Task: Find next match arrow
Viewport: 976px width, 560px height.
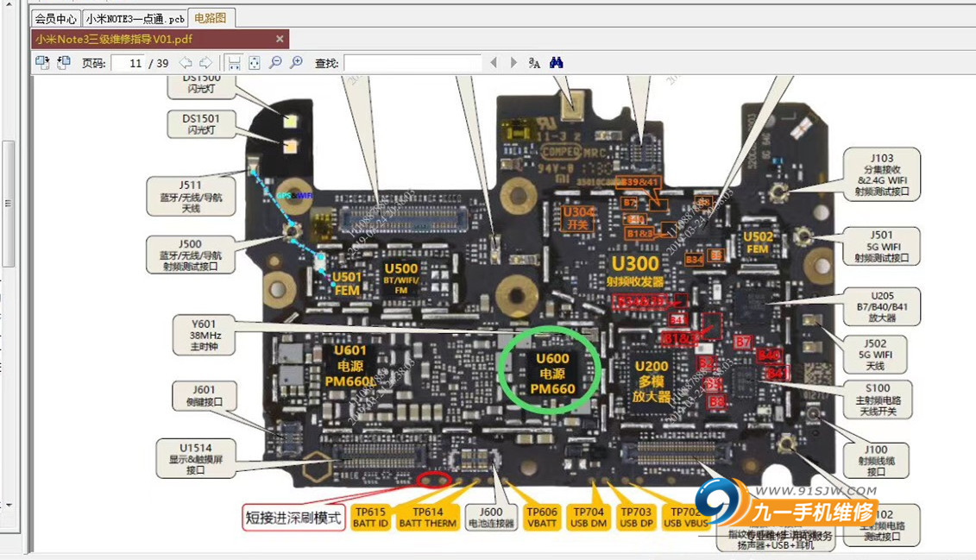Action: point(513,62)
